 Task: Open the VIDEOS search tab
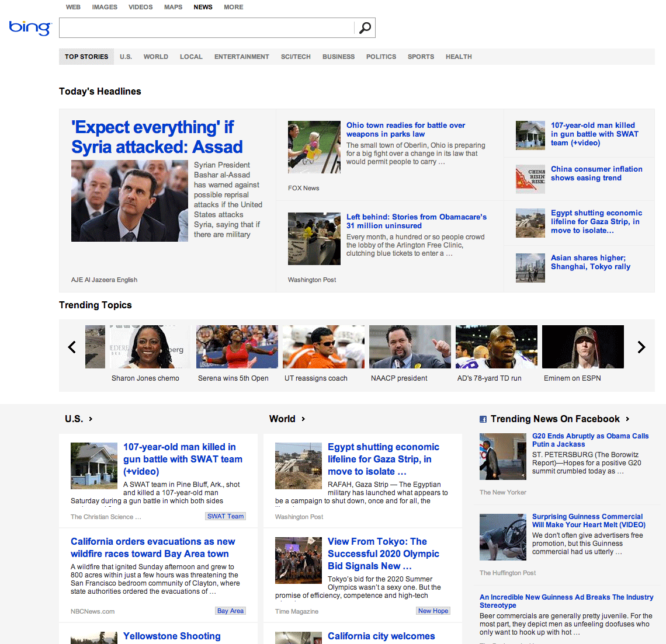pos(141,7)
